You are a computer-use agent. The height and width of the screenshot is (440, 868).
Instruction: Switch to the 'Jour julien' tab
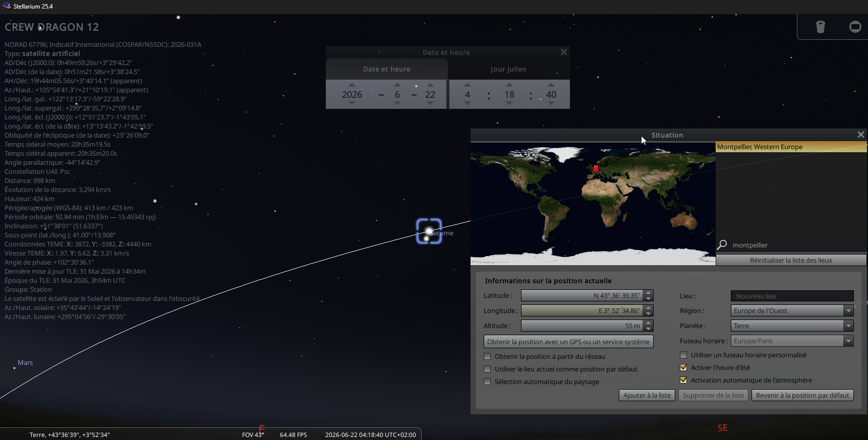pos(508,69)
